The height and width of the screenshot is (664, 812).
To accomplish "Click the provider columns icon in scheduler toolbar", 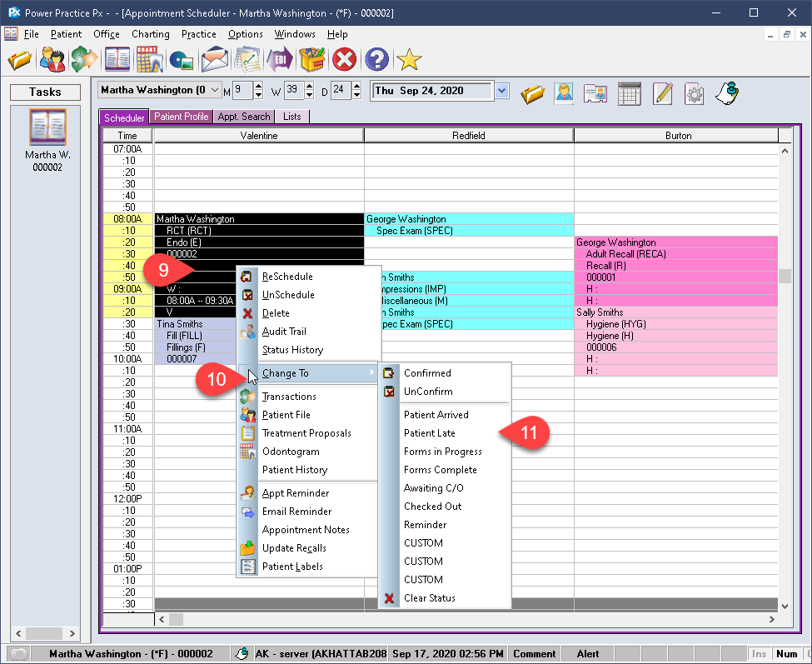I will (595, 94).
